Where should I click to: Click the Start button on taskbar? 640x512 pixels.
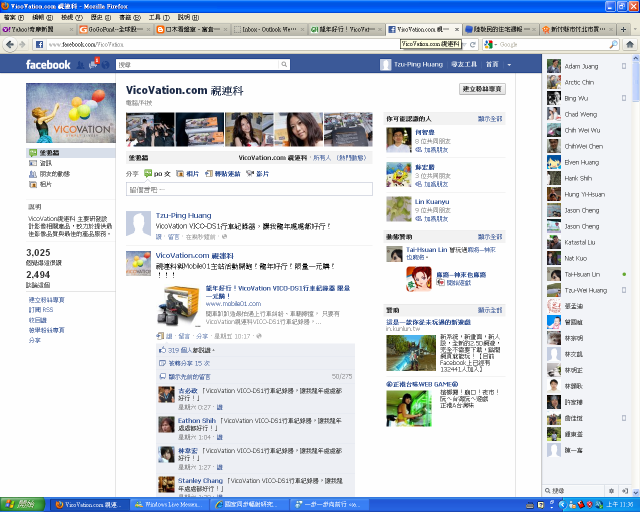click(22, 505)
